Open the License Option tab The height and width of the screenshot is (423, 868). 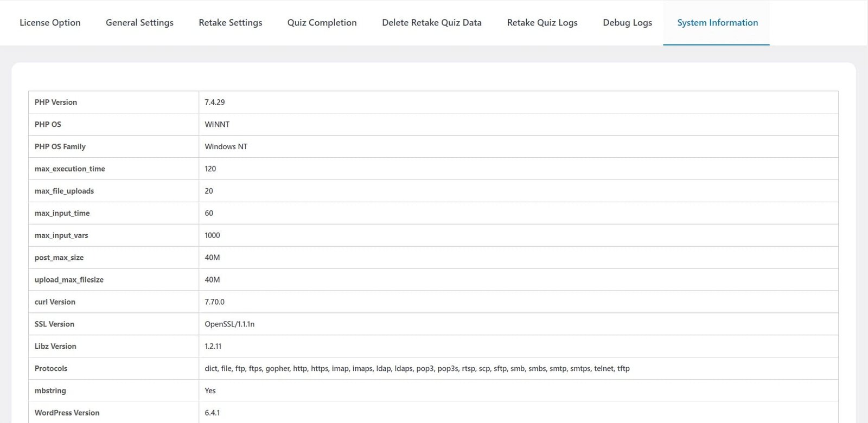pos(50,23)
